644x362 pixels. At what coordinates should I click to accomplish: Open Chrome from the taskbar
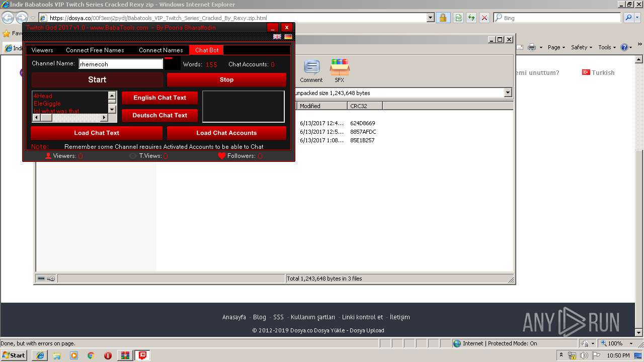point(91,355)
